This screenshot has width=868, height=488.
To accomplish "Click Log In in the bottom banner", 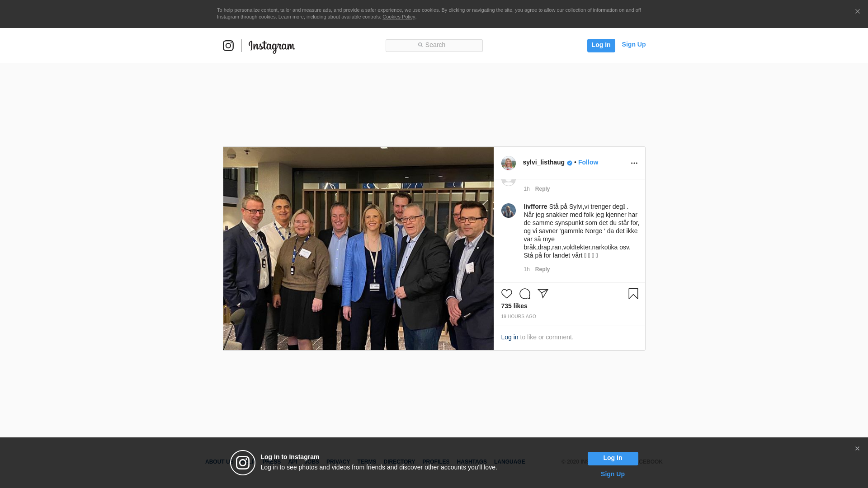I will (613, 459).
